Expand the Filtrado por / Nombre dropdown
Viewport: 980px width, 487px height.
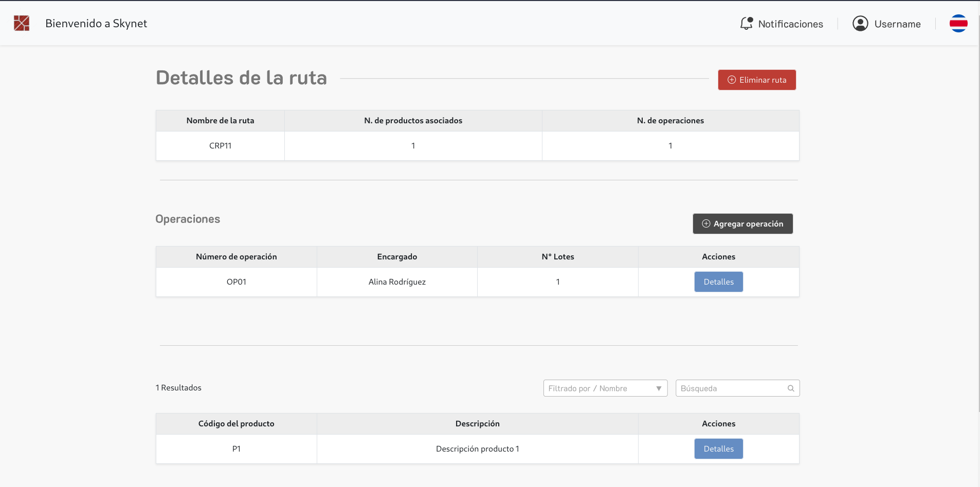click(x=605, y=388)
